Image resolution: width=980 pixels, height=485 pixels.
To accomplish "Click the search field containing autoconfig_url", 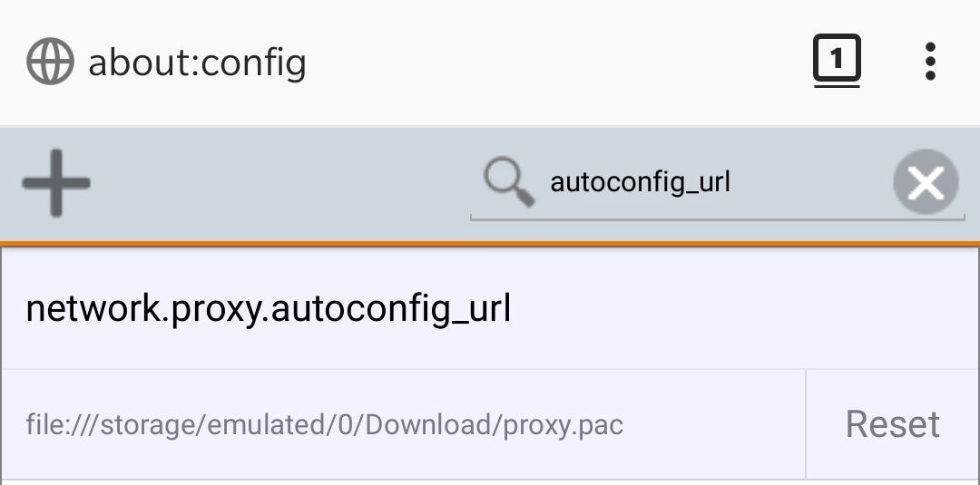I will [690, 183].
